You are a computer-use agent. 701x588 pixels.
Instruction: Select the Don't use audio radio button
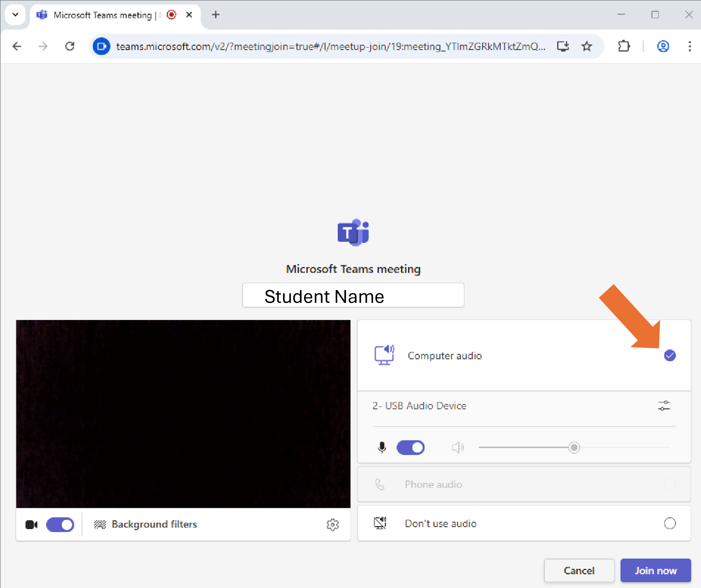(670, 523)
